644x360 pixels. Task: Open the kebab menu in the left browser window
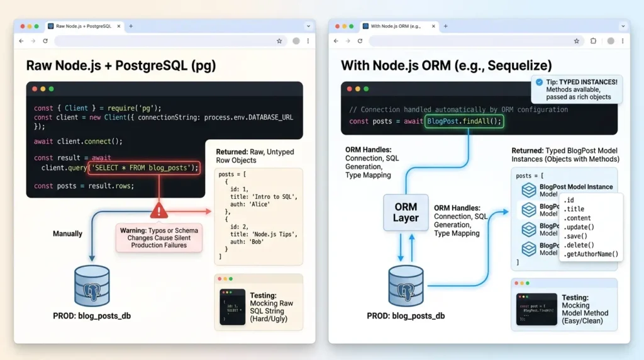click(308, 41)
